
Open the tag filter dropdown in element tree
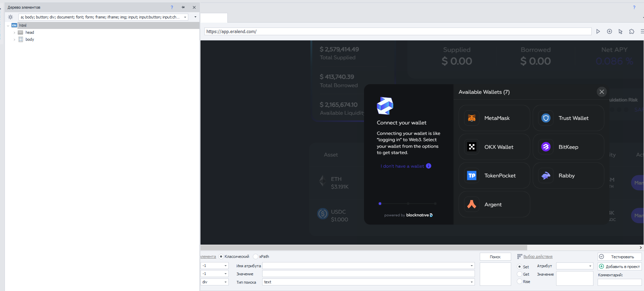click(x=185, y=17)
